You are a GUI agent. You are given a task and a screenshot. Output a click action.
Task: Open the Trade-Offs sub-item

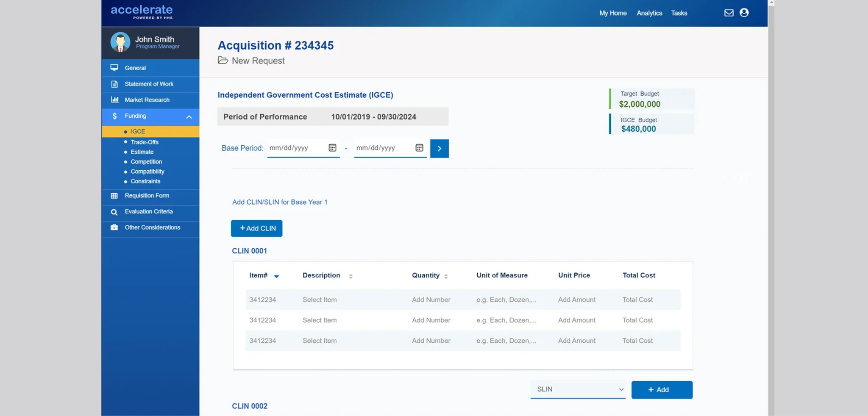(145, 142)
